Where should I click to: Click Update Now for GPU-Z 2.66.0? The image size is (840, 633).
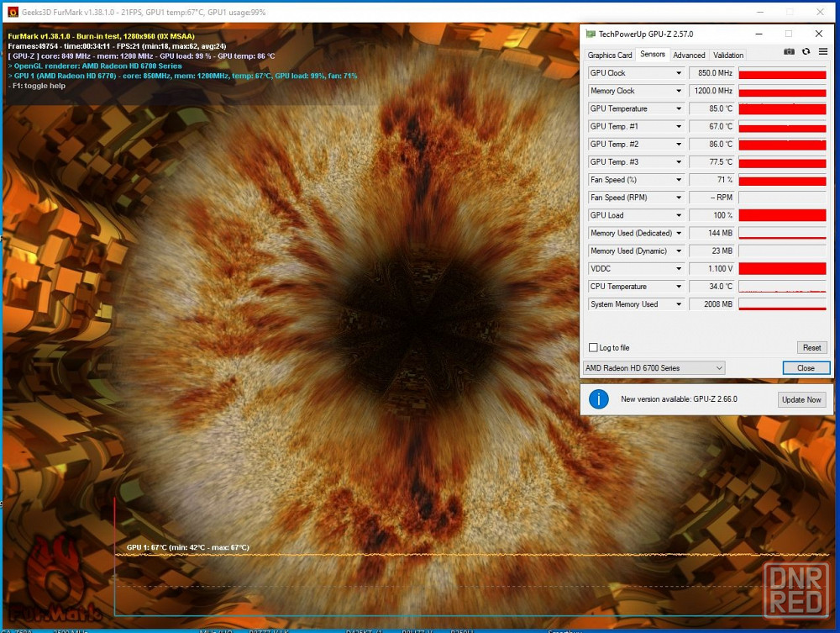801,399
